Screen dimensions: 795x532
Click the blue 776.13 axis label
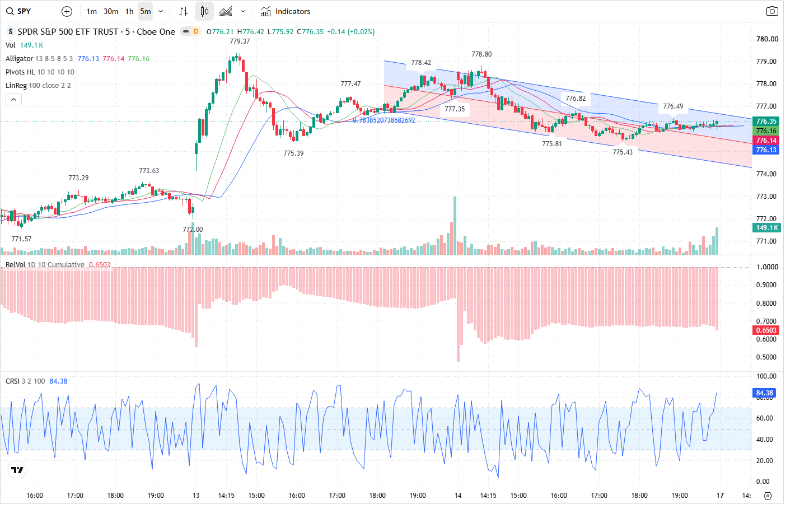766,150
